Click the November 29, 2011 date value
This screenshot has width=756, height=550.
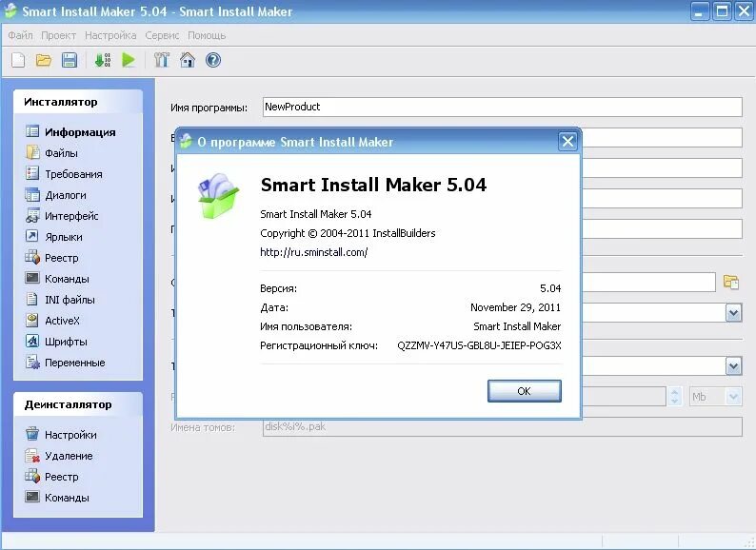(x=515, y=307)
